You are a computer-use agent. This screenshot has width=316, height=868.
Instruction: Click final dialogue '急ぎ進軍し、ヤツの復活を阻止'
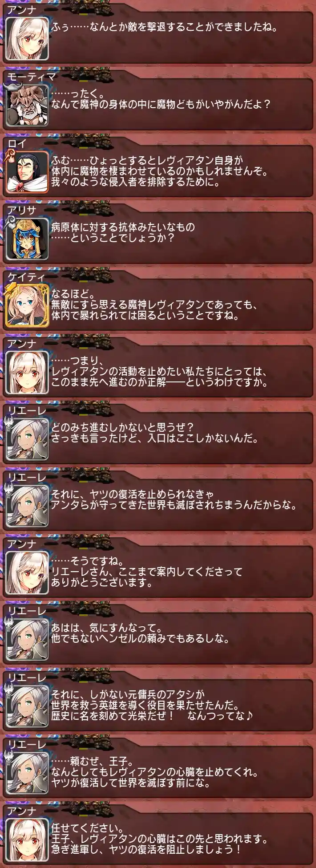pyautogui.click(x=146, y=850)
